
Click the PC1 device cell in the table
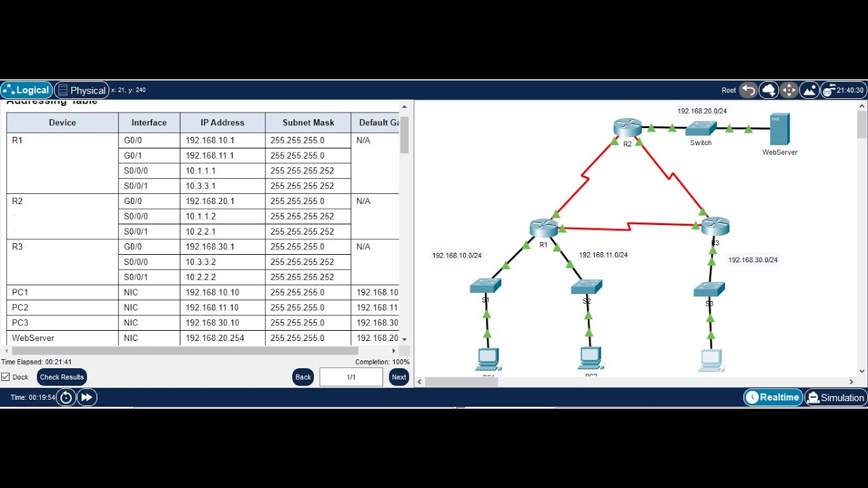pyautogui.click(x=62, y=292)
